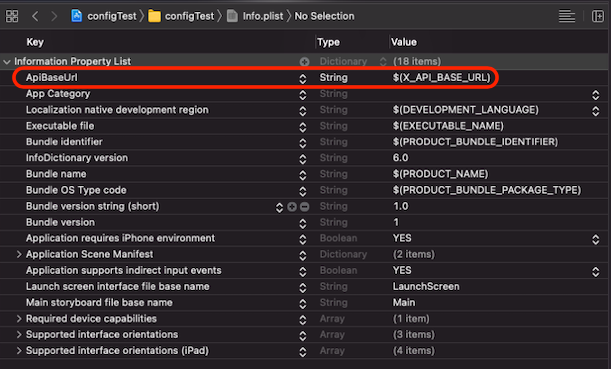Select the $(EXECUTABLE_NAME) value
Viewport: 611px width, 369px height.
(x=448, y=126)
